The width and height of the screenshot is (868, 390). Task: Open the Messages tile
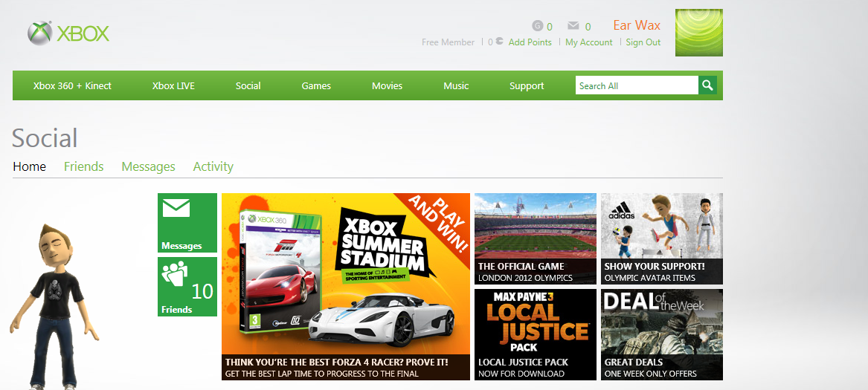(x=187, y=222)
